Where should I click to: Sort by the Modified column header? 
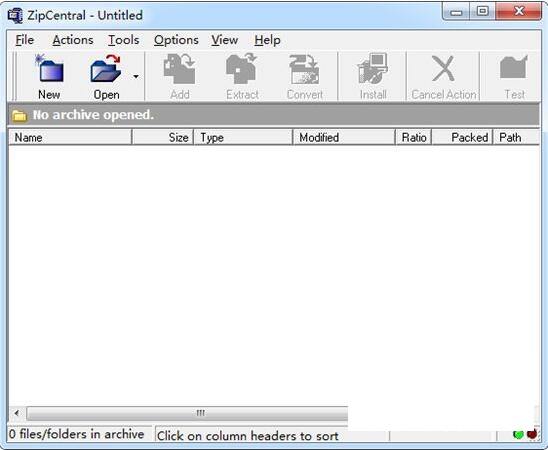344,137
